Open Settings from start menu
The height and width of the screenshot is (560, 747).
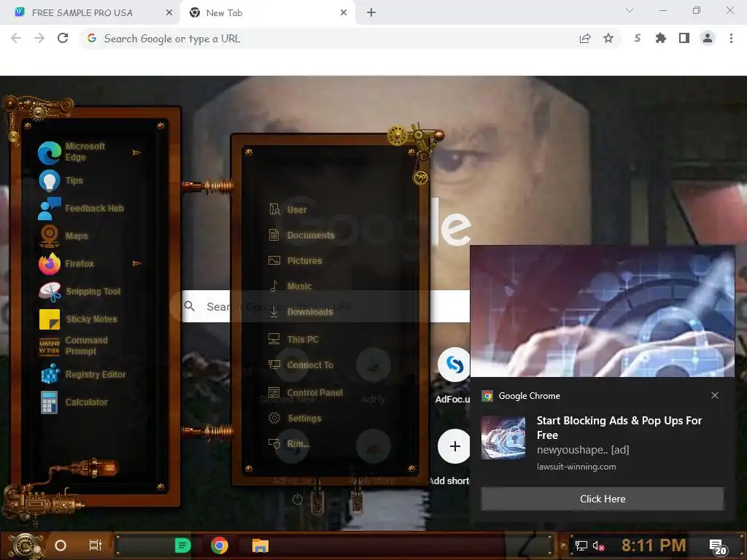(x=295, y=418)
